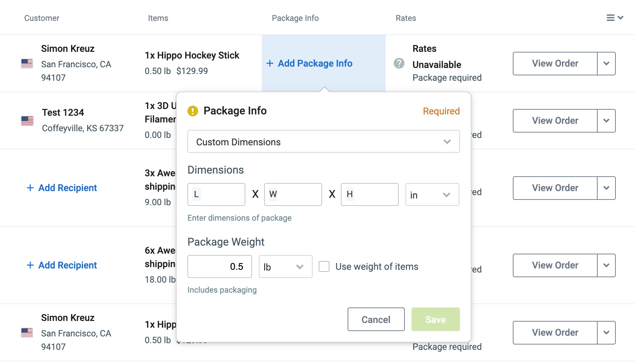The height and width of the screenshot is (364, 638).
Task: Expand arrow beside first View Order button
Action: point(606,64)
